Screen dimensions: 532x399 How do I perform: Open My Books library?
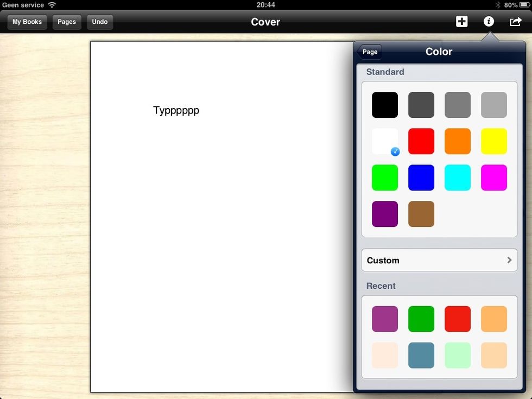tap(27, 22)
